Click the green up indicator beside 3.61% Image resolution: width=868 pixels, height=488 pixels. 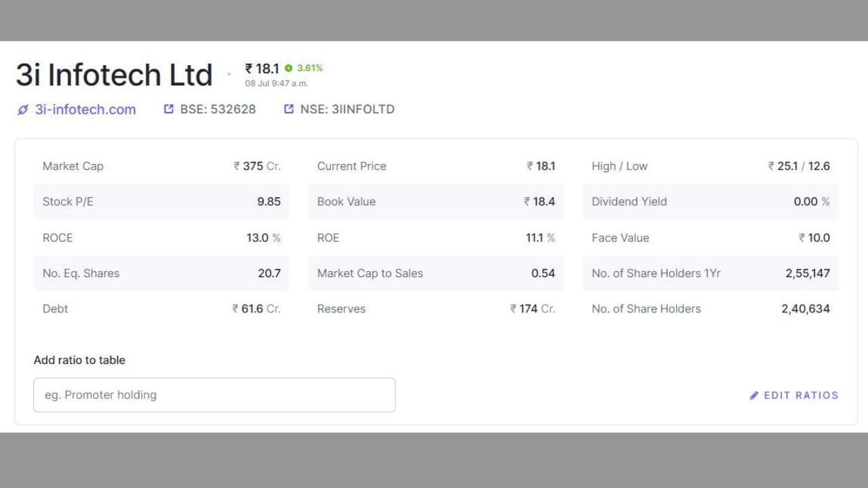(x=288, y=68)
